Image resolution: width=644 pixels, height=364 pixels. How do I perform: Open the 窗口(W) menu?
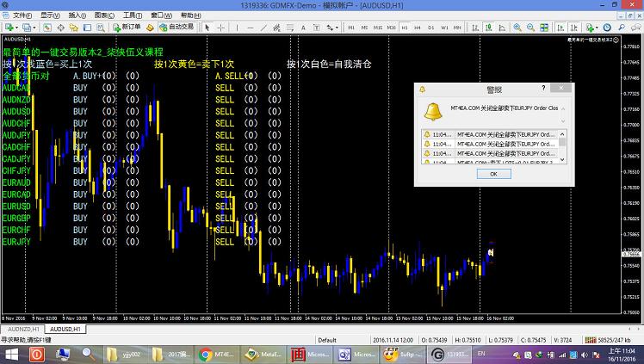tap(161, 15)
